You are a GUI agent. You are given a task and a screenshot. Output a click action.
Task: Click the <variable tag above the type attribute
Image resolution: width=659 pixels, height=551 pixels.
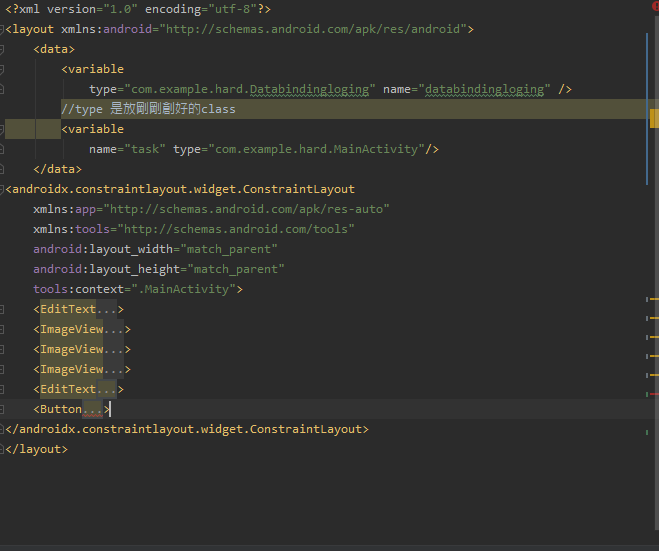92,69
